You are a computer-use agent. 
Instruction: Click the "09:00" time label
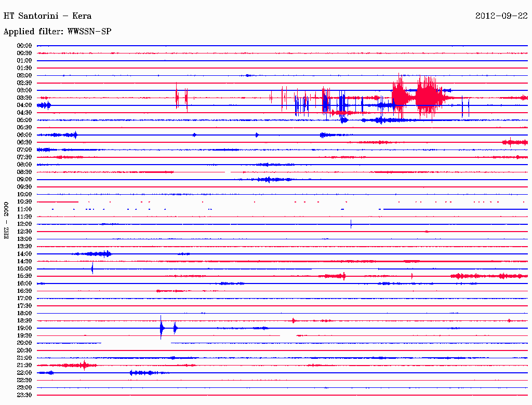click(x=24, y=180)
